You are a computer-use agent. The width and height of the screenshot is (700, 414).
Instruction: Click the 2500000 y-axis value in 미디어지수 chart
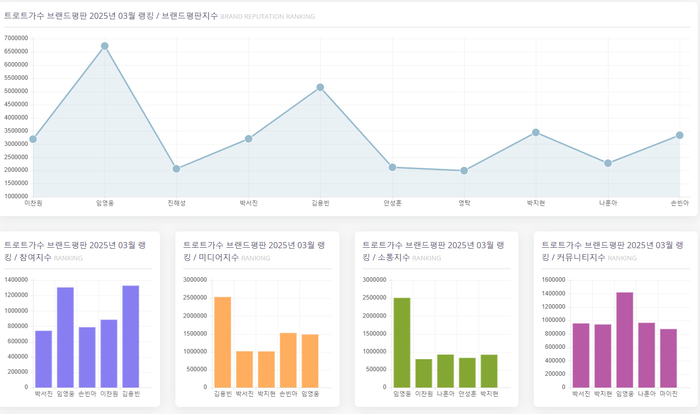pos(195,298)
